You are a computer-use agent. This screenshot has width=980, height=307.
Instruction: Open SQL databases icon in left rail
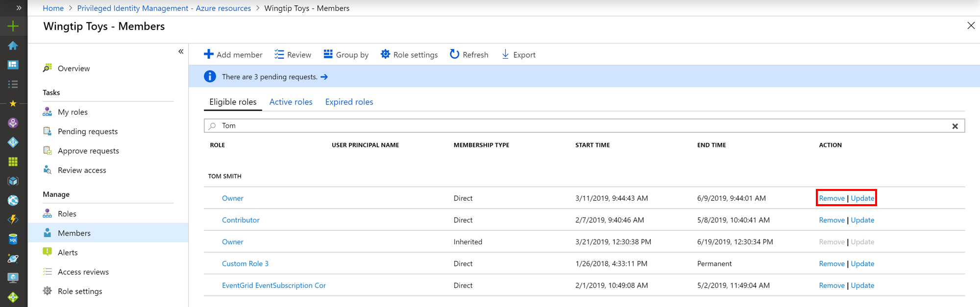[x=13, y=239]
